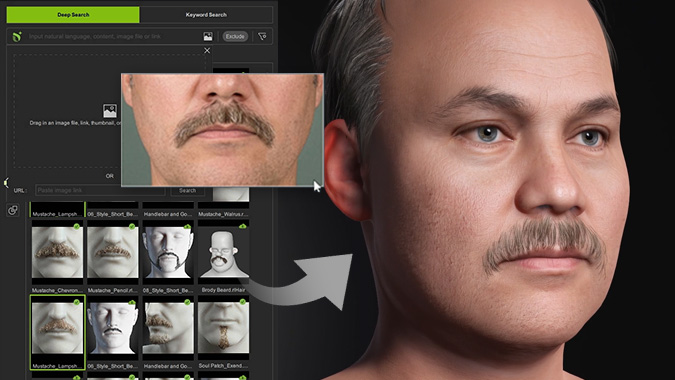Click the green check badge on Soul Patch

pos(243,302)
